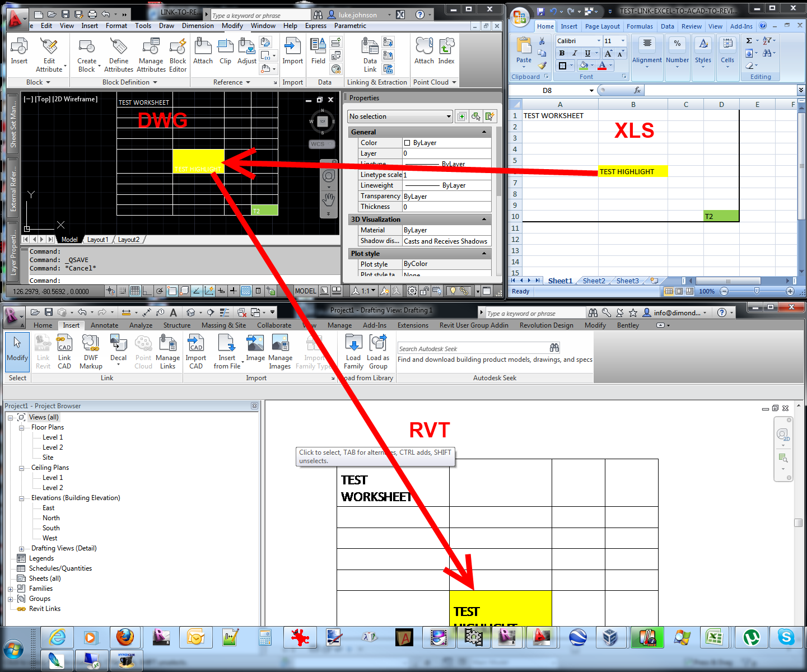Click Decal tool in Revit

118,351
